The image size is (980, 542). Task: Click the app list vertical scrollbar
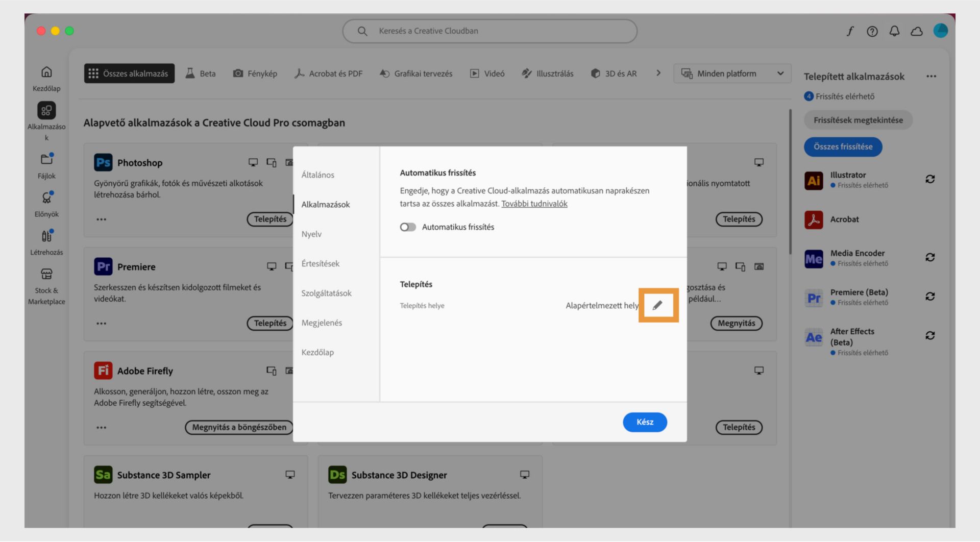pos(790,181)
